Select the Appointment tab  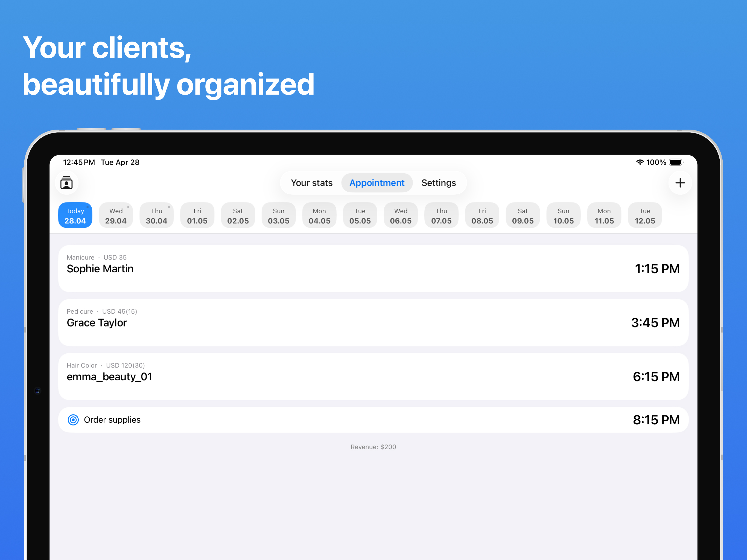tap(377, 183)
